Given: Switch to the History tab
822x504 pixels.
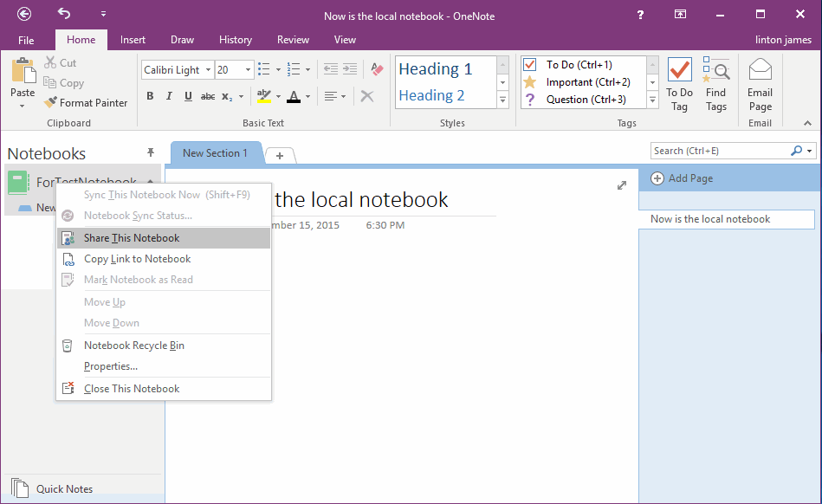Looking at the screenshot, I should point(236,39).
